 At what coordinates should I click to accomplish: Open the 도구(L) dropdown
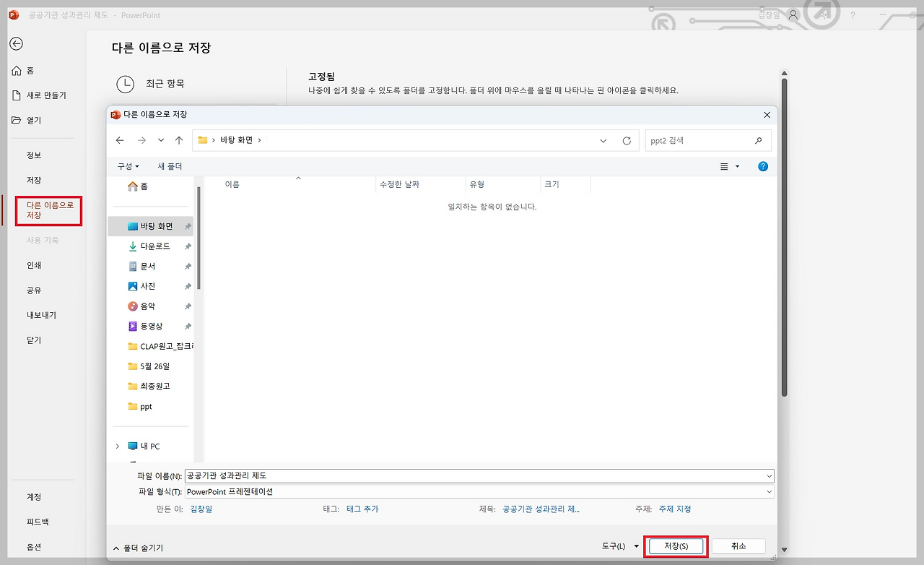click(620, 546)
